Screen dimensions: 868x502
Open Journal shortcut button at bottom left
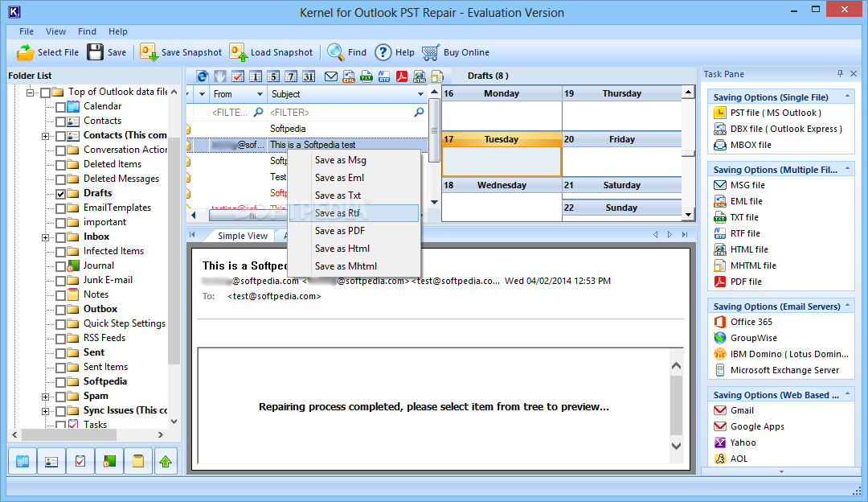coord(109,461)
